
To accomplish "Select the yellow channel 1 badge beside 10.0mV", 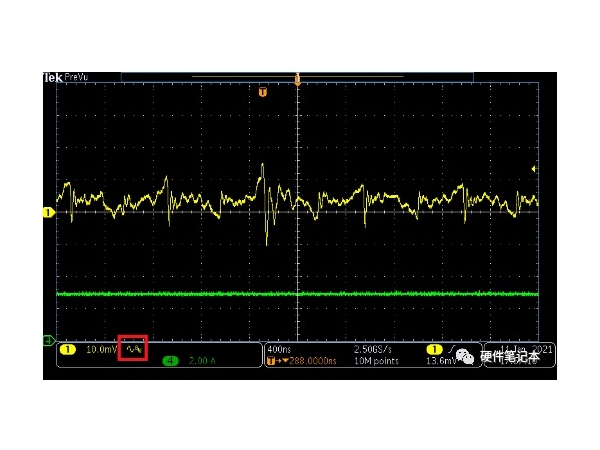I will 68,349.
